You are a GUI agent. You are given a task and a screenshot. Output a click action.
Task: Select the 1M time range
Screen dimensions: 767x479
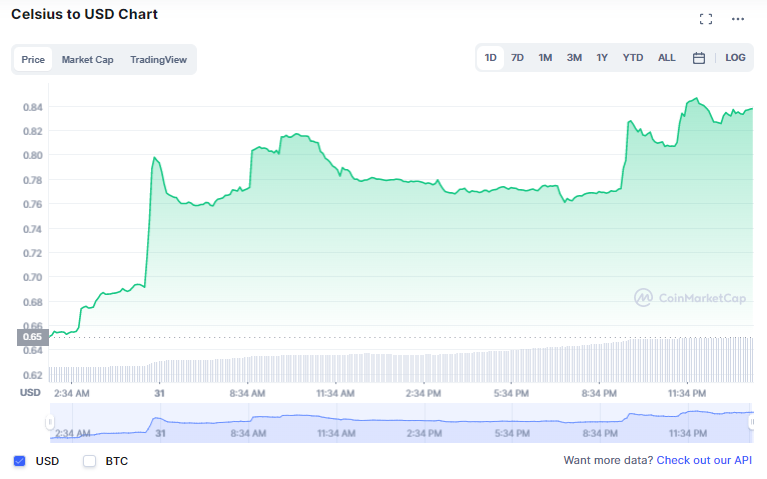click(x=545, y=58)
